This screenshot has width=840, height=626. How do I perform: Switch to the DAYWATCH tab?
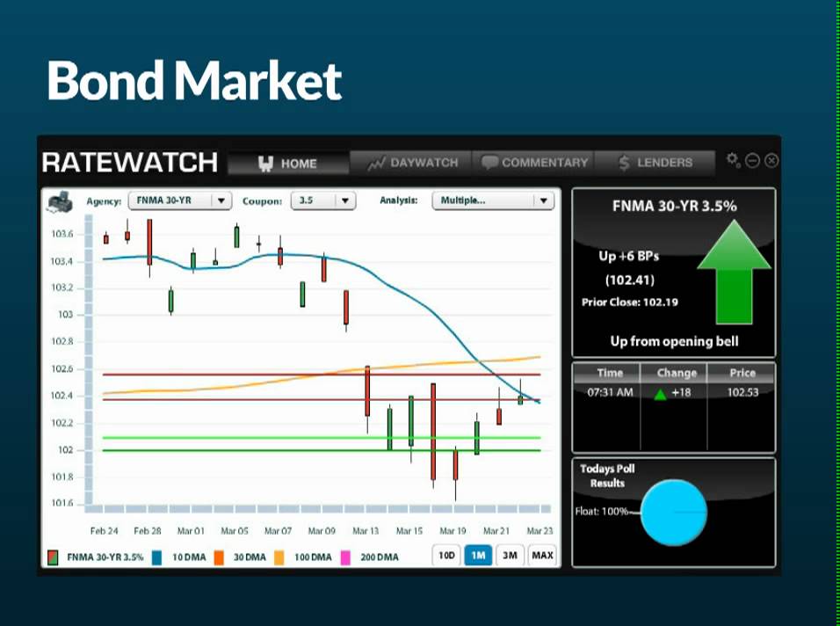[411, 163]
